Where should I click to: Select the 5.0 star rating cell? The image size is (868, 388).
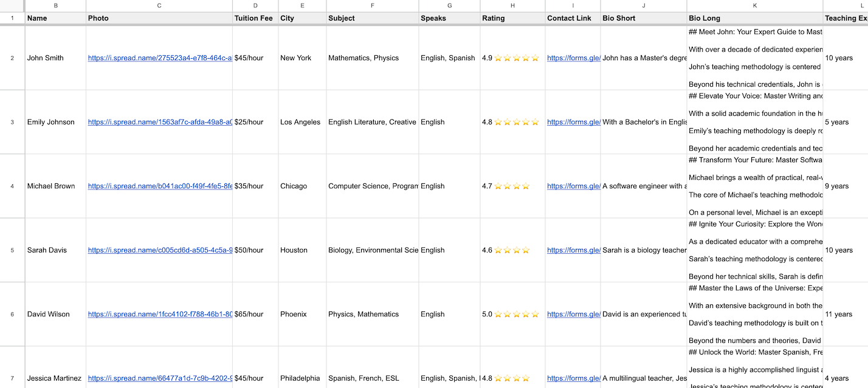[x=512, y=315]
